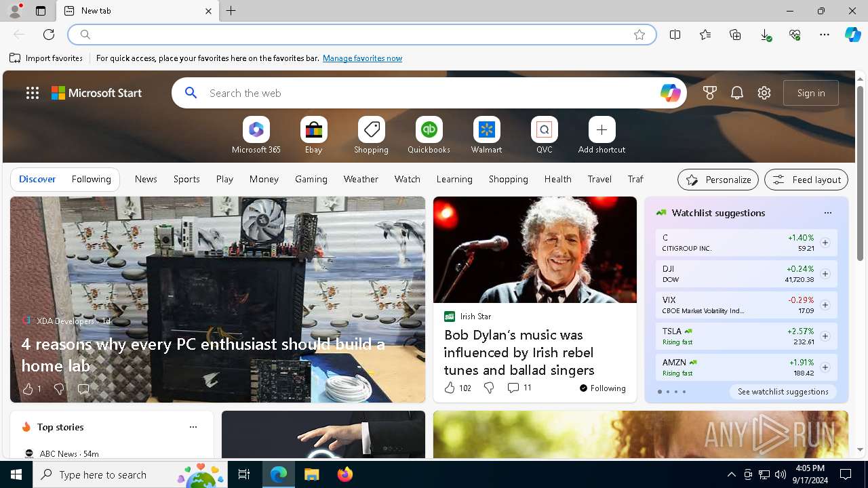The image size is (868, 488).
Task: Add AMZN to watchlist
Action: (x=825, y=367)
